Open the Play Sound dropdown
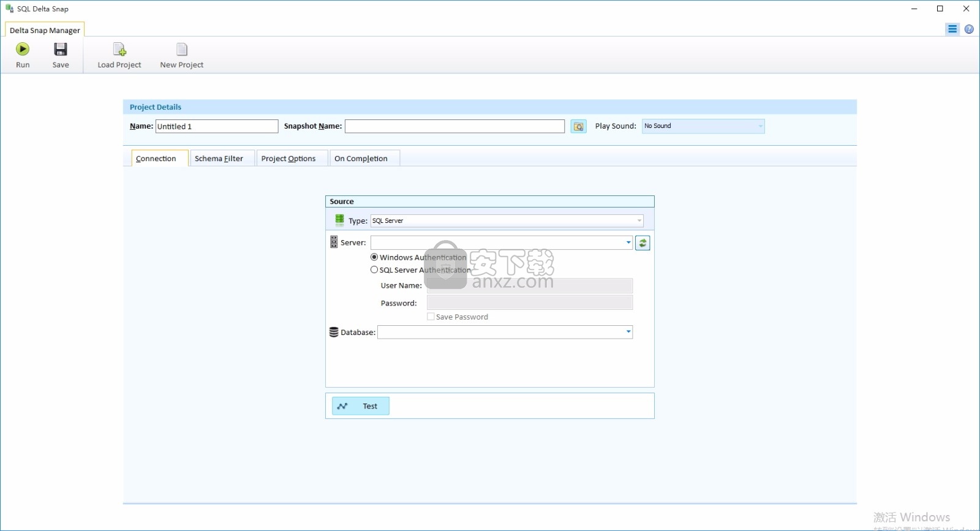 click(x=703, y=126)
